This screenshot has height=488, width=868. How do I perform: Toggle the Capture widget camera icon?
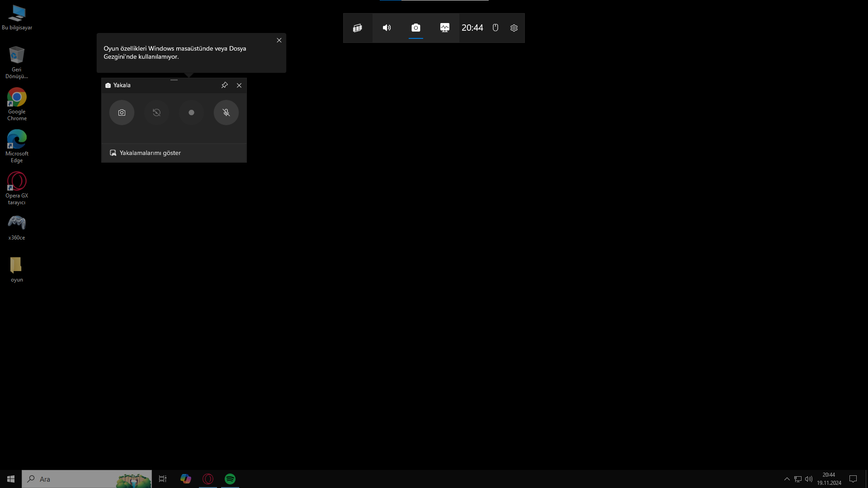click(x=416, y=28)
